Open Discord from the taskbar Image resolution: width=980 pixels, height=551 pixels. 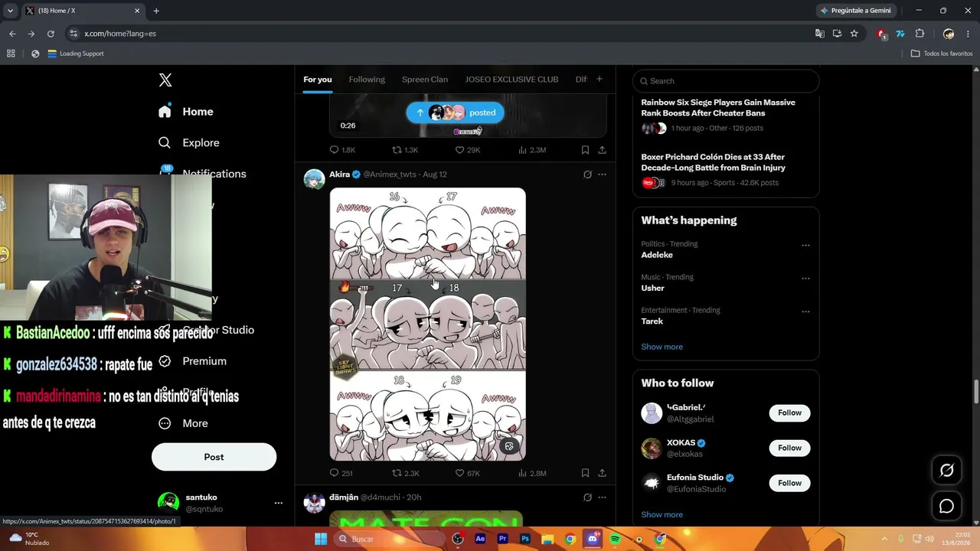(593, 539)
